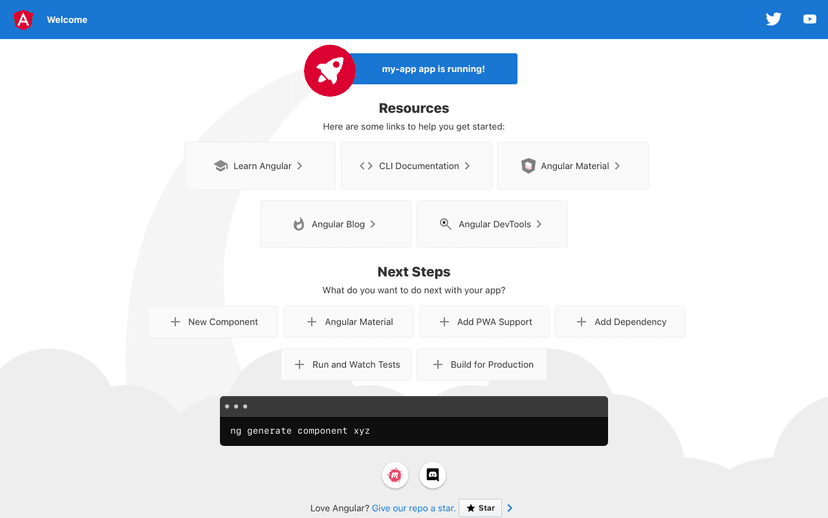Click the plus icon beside Add PWA Support
The image size is (828, 518).
click(x=444, y=322)
